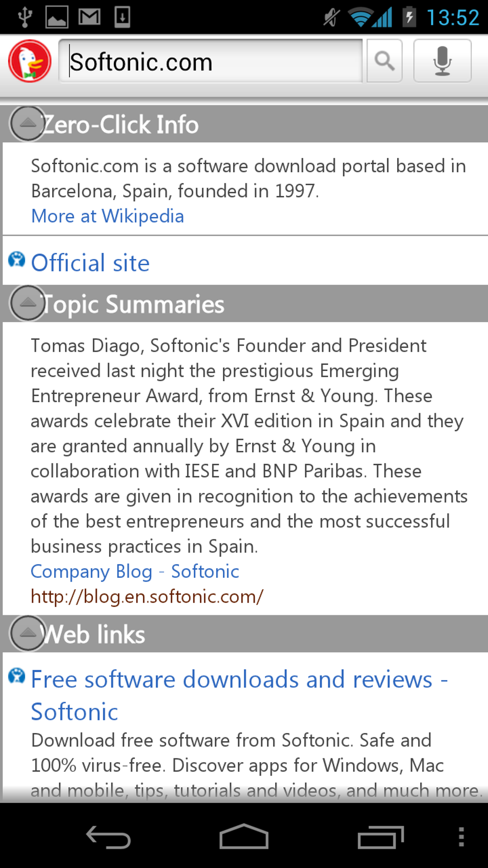
Task: Tap the DuckDuckGo logo icon
Action: (30, 61)
